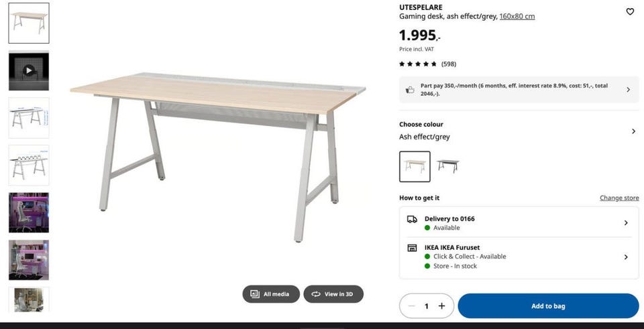Screen dimensions: 644x329
Task: View the purple gaming room thumbnail
Action: click(29, 212)
